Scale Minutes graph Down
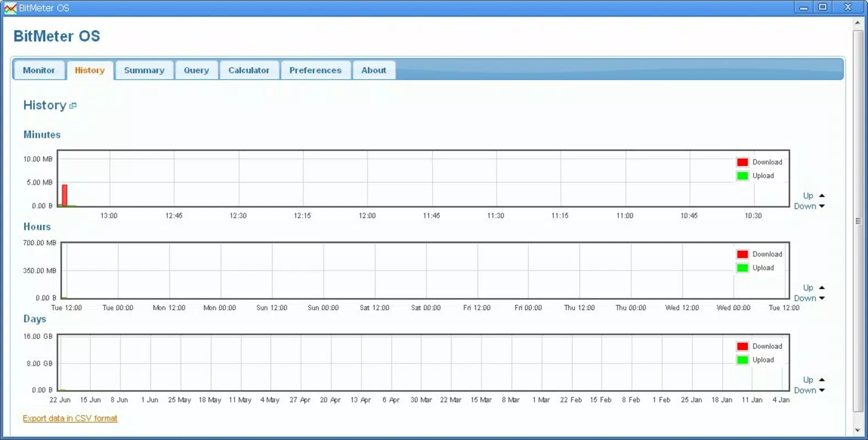The height and width of the screenshot is (440, 868). (x=809, y=206)
